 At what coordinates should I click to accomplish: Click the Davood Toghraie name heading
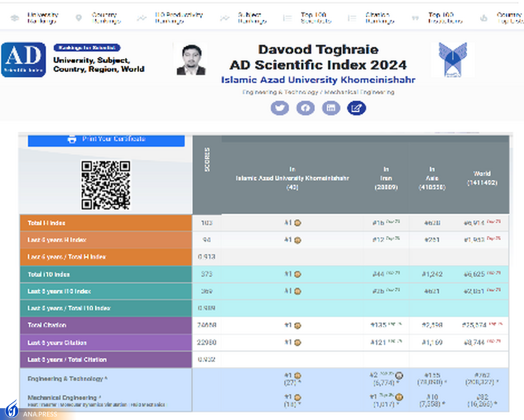318,50
